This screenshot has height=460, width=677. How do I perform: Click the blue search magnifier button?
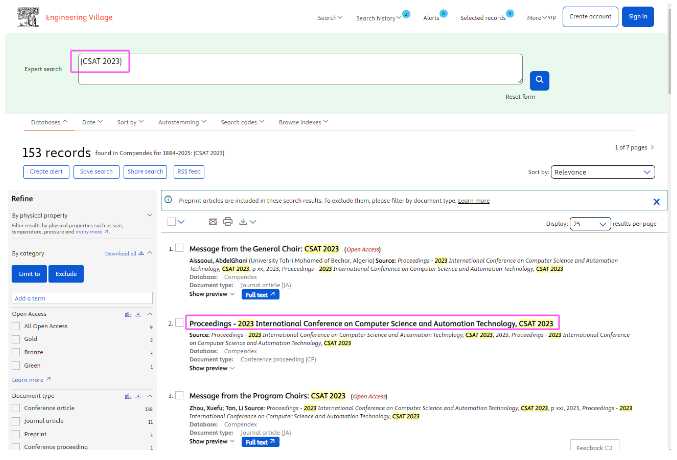[x=539, y=80]
